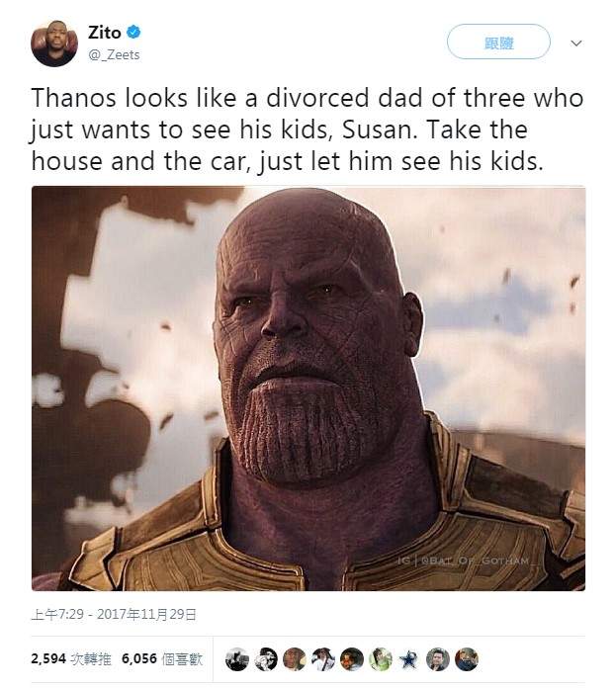
Task: Click the 上午7:29 - 2017年11月29日 timestamp
Action: [114, 614]
